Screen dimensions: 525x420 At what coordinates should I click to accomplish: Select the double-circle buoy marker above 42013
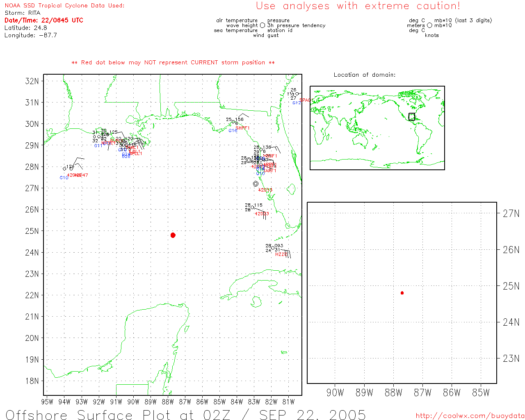pyautogui.click(x=256, y=184)
